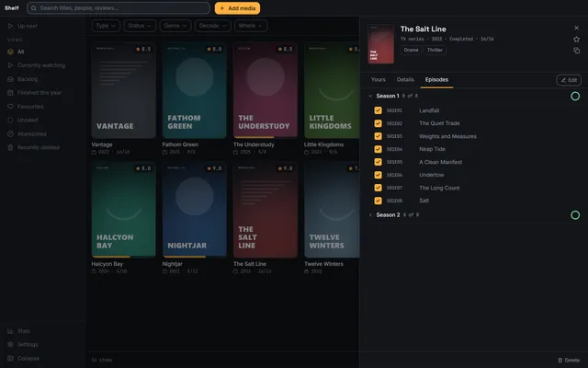Switch to the Details tab
588x368 pixels.
pyautogui.click(x=405, y=80)
